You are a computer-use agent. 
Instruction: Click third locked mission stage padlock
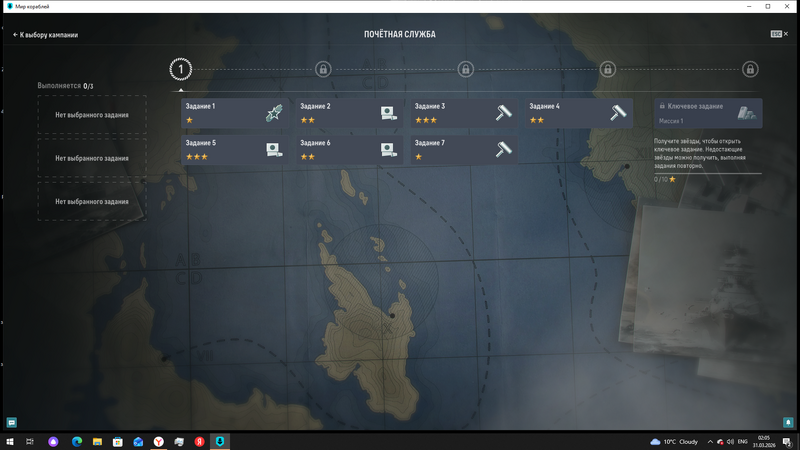tap(465, 69)
